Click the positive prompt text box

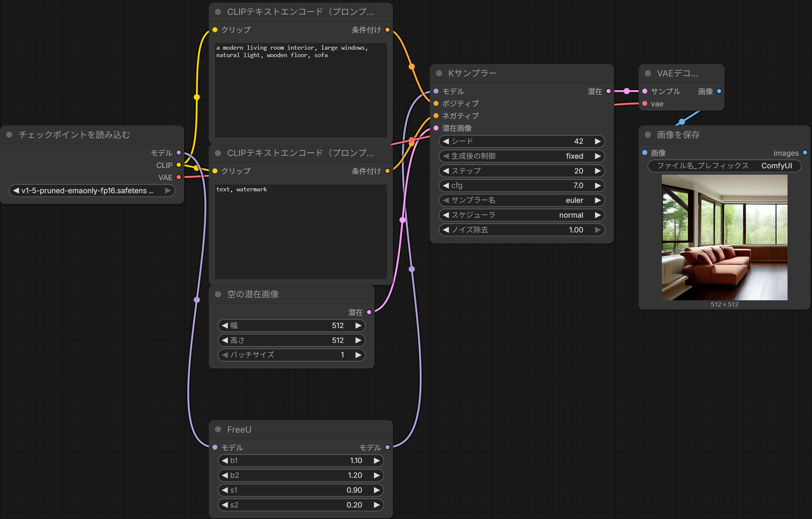pyautogui.click(x=301, y=90)
